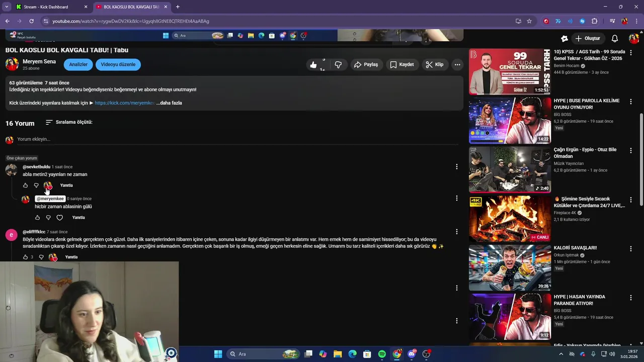Open Meryem Sena channel name
This screenshot has height=362, width=644.
39,61
